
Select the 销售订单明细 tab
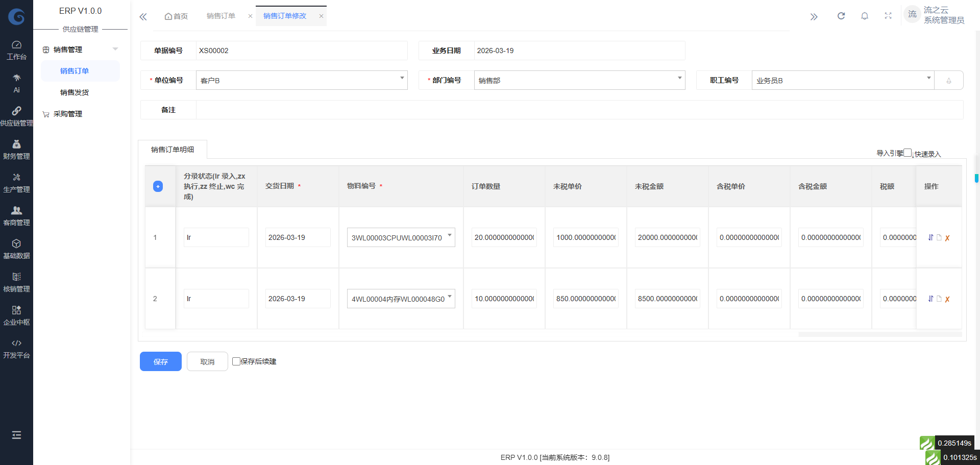[x=173, y=149]
